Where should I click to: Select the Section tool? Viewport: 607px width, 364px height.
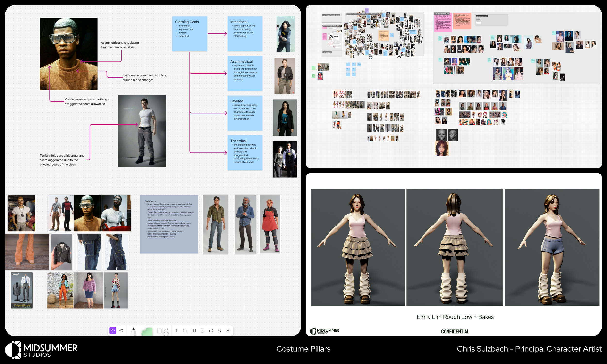pos(185,331)
